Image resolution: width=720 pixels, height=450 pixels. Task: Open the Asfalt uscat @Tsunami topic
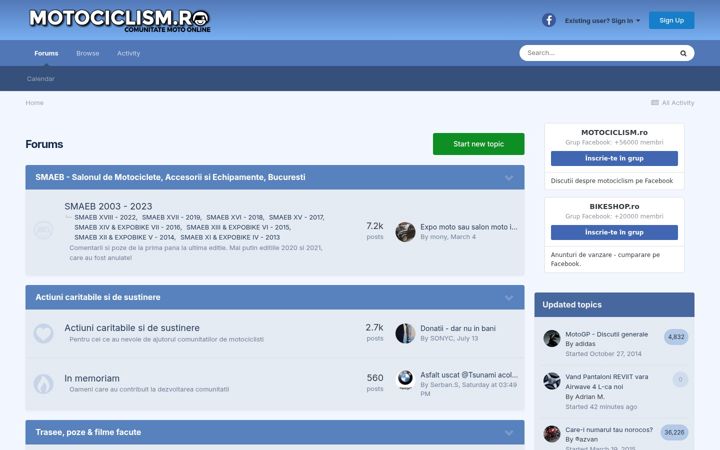469,375
